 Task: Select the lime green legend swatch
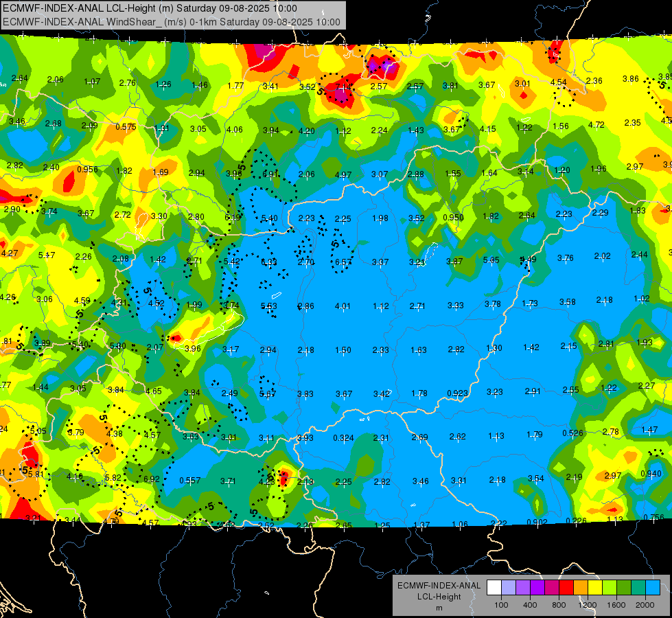(610, 588)
